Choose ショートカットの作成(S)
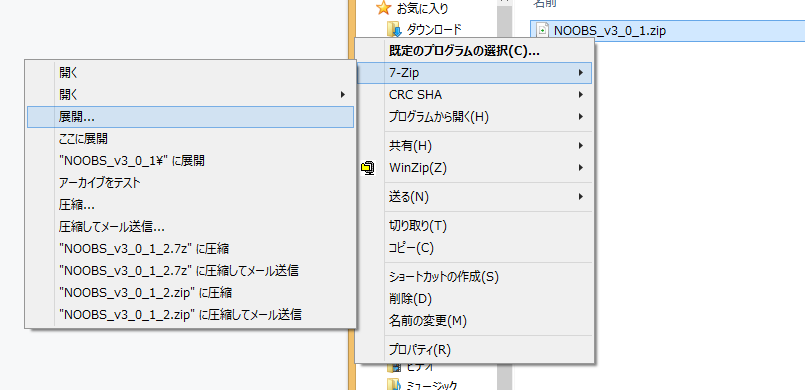This screenshot has width=805, height=390. 474,277
